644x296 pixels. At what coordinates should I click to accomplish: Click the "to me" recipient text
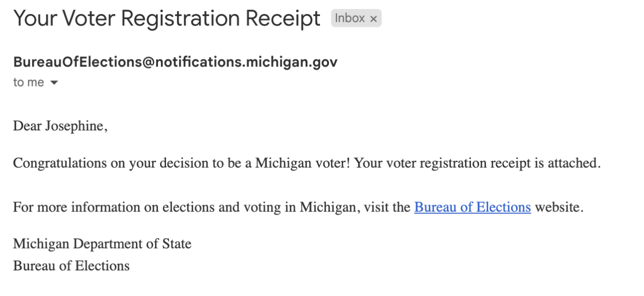pos(29,83)
